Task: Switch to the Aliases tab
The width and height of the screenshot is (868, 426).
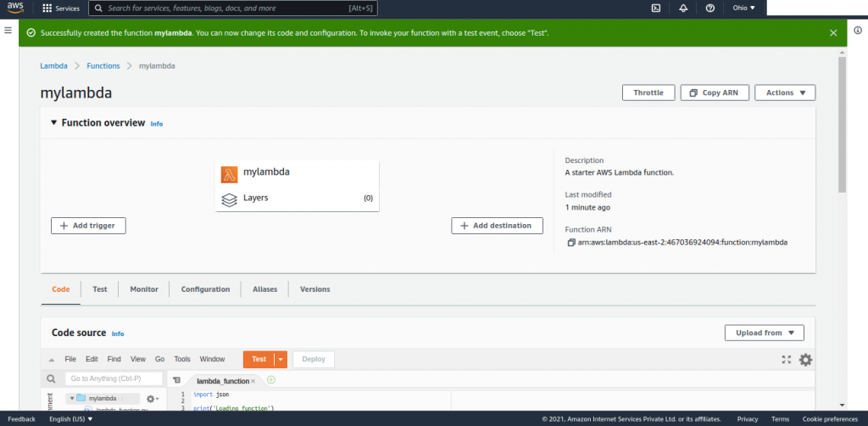Action: (265, 289)
